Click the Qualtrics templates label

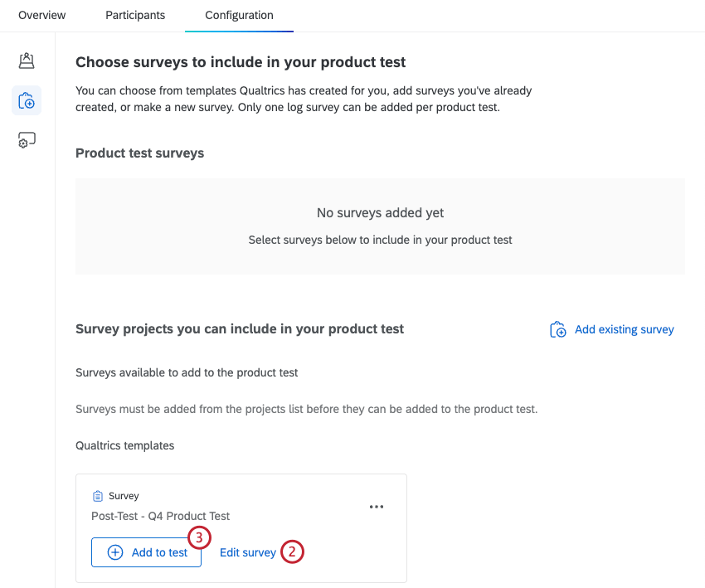click(124, 445)
